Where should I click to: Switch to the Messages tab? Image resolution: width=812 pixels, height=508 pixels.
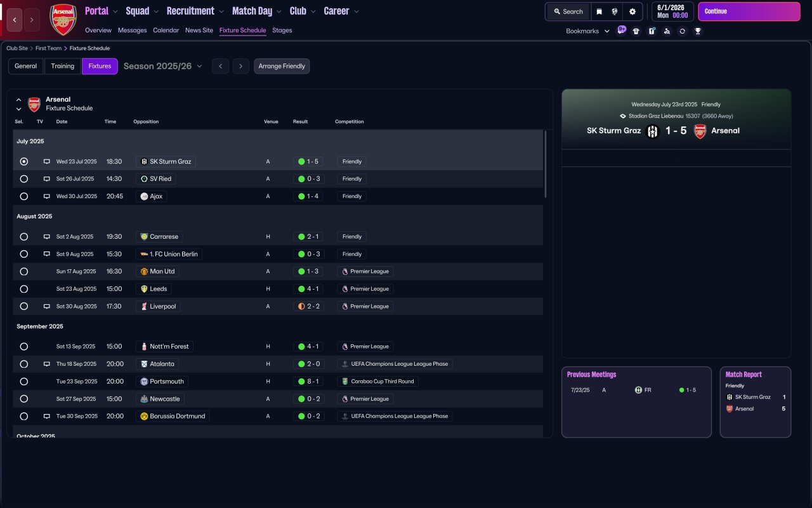[132, 30]
